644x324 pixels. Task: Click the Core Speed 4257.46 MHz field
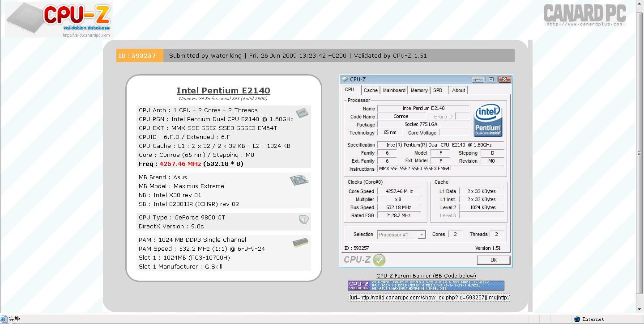point(399,191)
